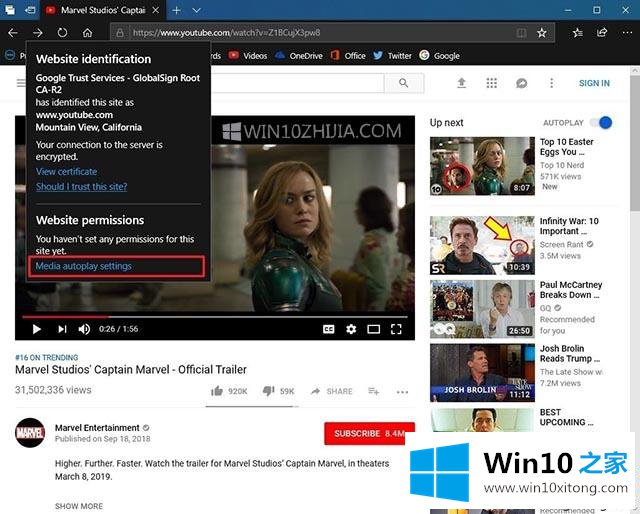Select the Marvel Studios' Captain Marvel tab
The image size is (640, 514).
[103, 10]
